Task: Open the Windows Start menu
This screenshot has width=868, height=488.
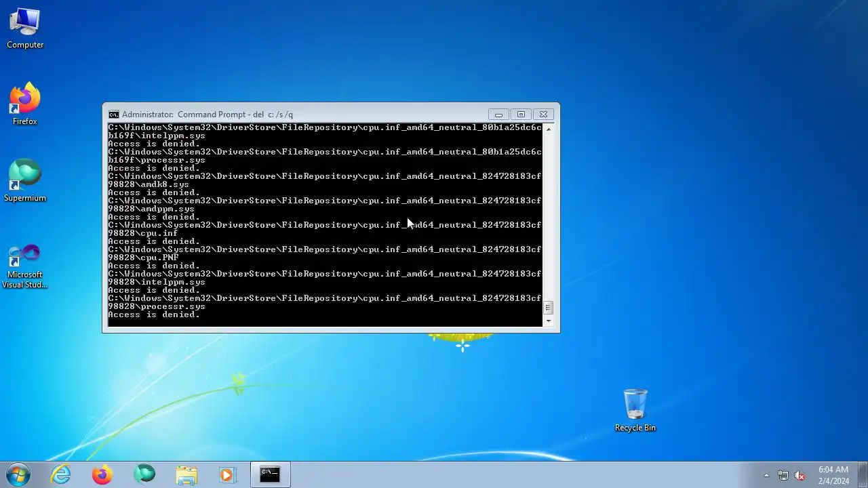Action: click(18, 474)
